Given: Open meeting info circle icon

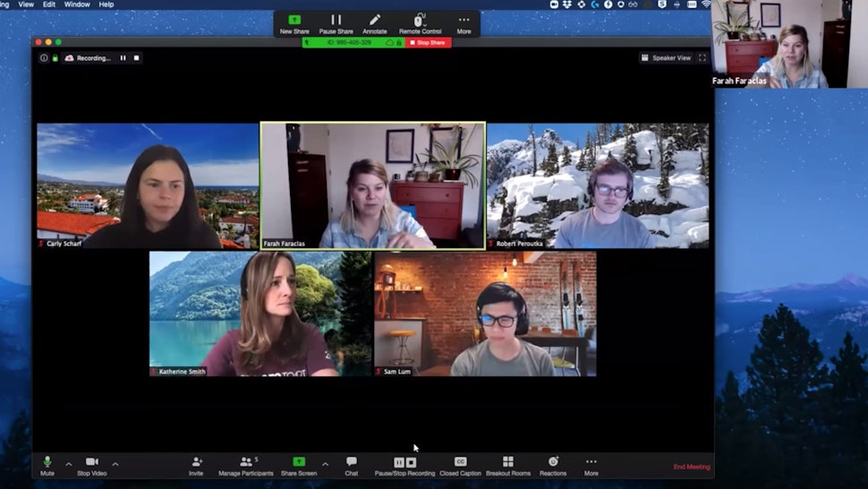Looking at the screenshot, I should [x=44, y=57].
